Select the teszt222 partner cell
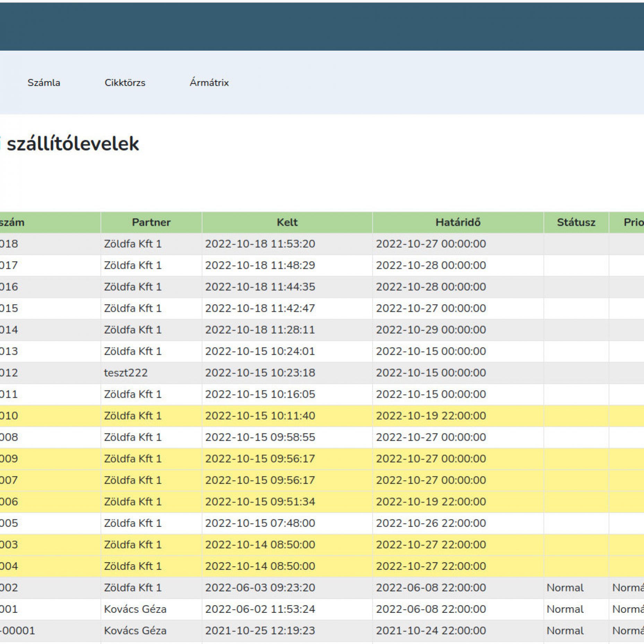Viewport: 644px width, 644px height. pos(126,373)
